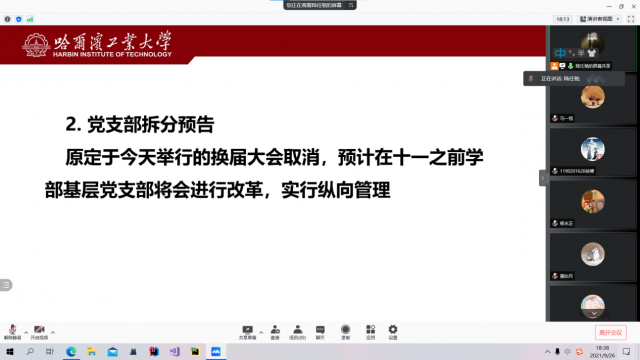Open meeting info icon at top left

[x=7, y=19]
